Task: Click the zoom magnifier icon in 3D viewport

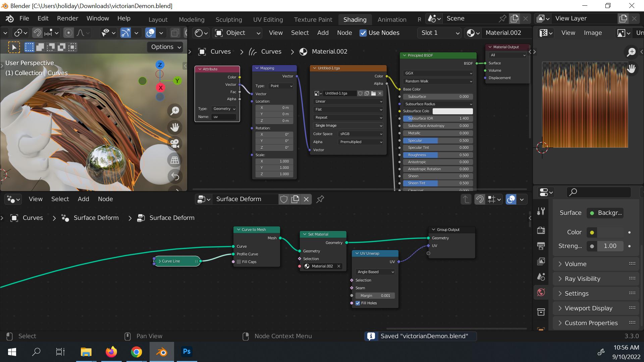Action: click(175, 111)
